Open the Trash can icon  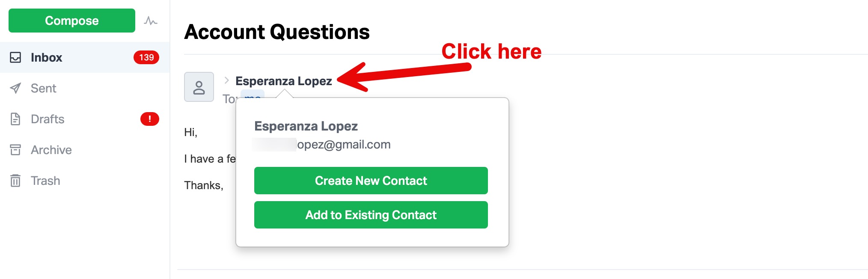16,181
